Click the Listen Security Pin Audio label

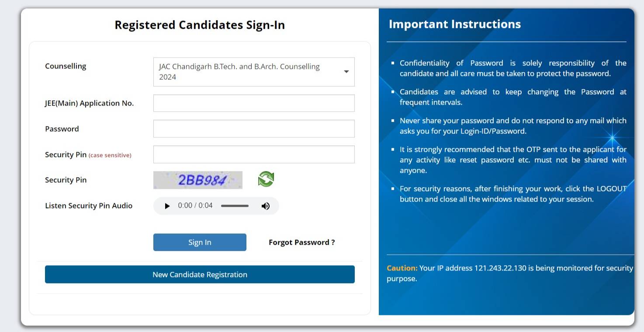[x=89, y=205]
